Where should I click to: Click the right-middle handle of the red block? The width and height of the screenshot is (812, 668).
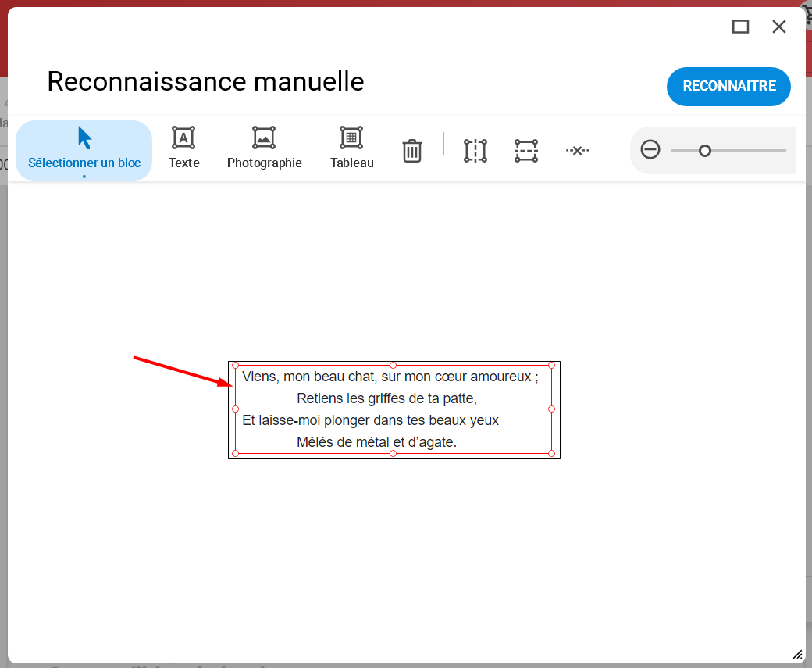pos(551,409)
